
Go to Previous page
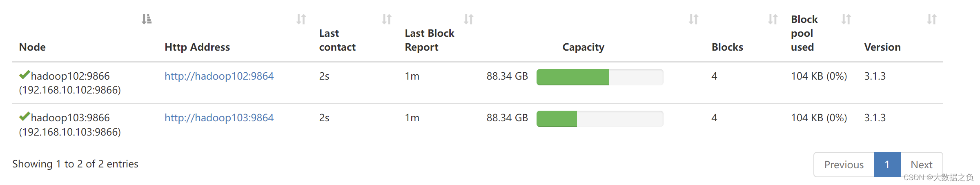[x=844, y=165]
